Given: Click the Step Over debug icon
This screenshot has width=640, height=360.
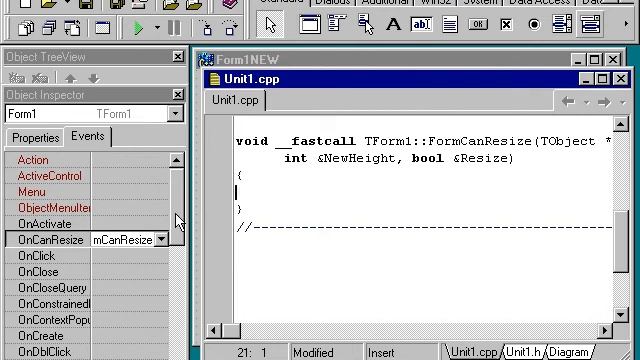Looking at the screenshot, I should click(230, 28).
